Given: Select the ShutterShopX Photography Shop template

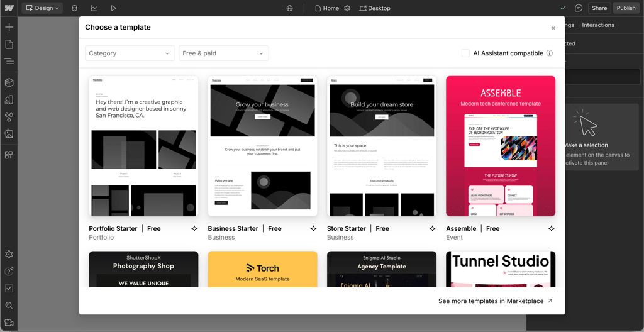Looking at the screenshot, I should [x=144, y=269].
